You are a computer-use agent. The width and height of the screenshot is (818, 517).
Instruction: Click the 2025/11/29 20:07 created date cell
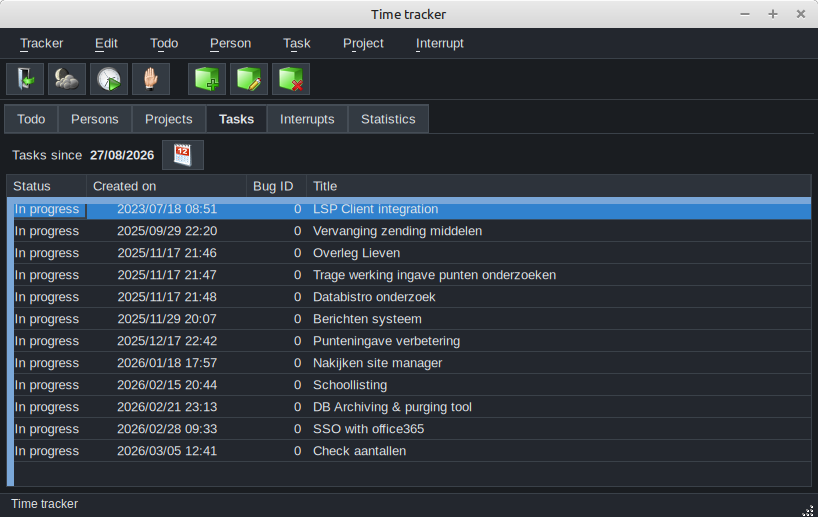pos(167,319)
